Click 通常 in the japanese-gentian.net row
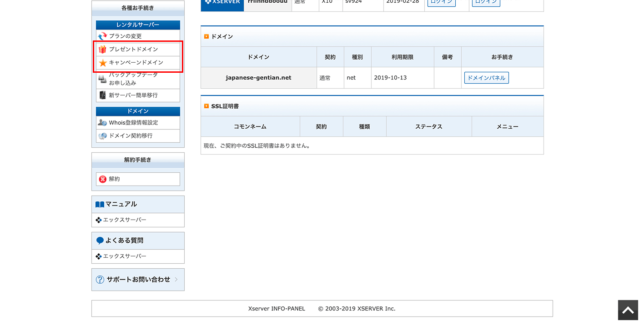 click(325, 78)
